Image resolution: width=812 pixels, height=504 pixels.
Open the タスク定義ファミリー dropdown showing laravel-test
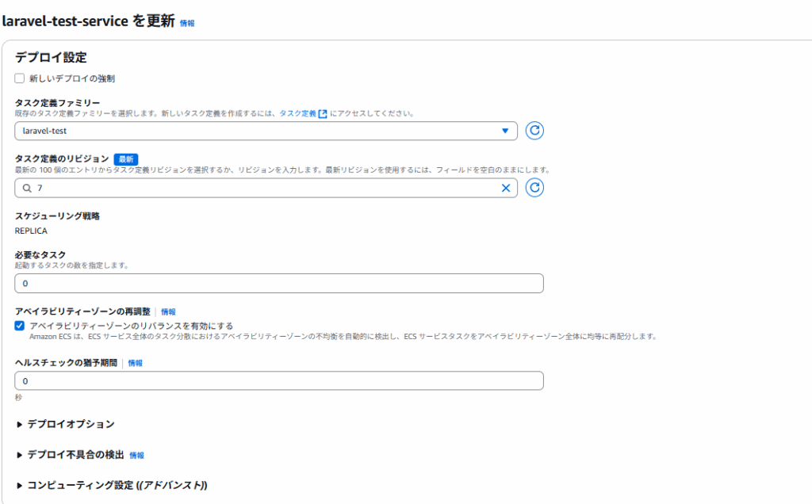click(x=266, y=131)
